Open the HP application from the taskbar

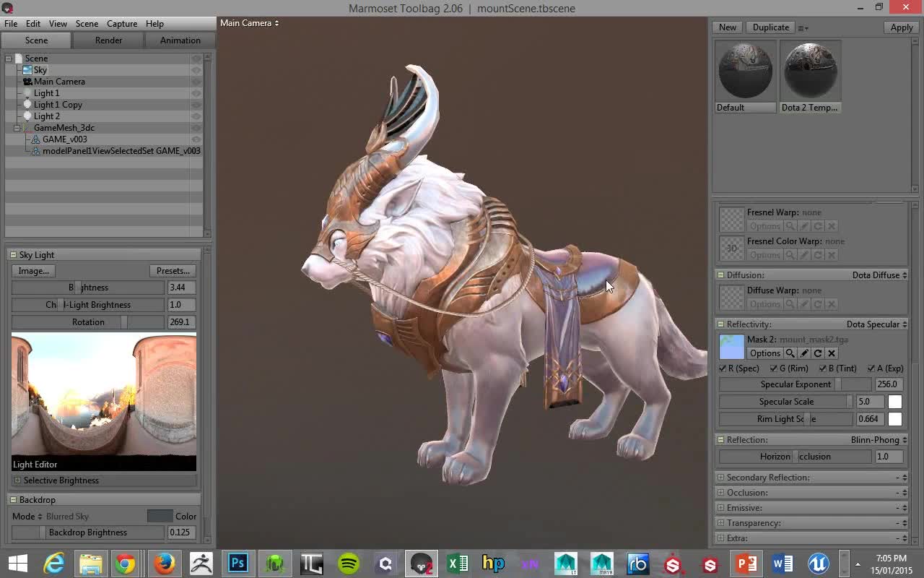(494, 563)
